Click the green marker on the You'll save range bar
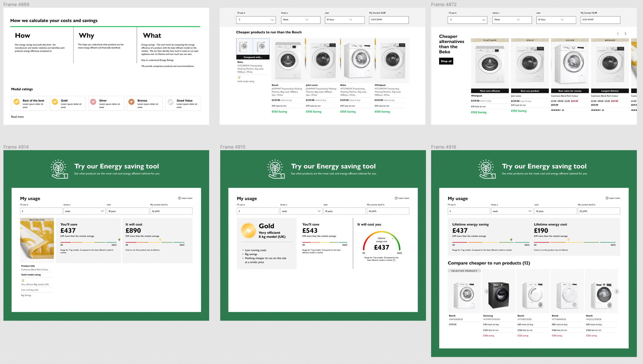Viewport: 643px width, 364px height. [119, 240]
